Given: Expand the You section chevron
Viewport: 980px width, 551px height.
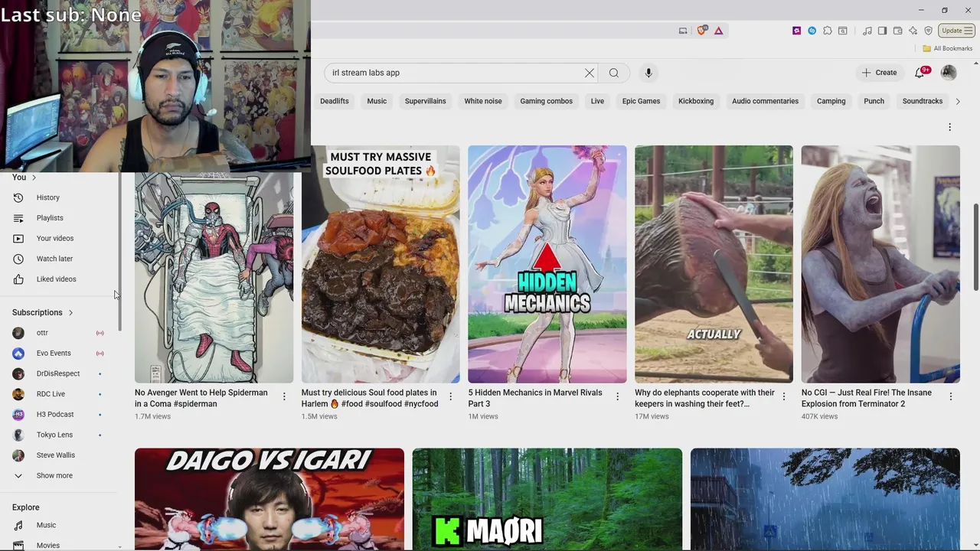Looking at the screenshot, I should (34, 178).
